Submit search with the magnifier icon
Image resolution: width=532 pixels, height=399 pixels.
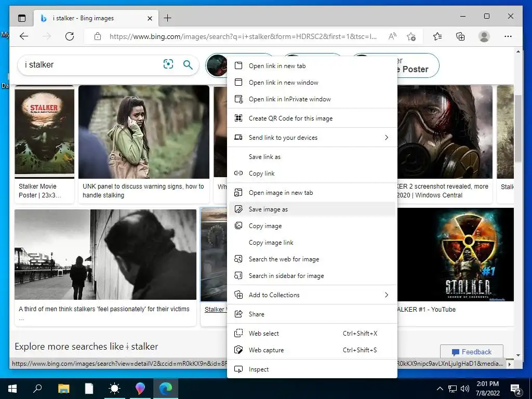188,64
